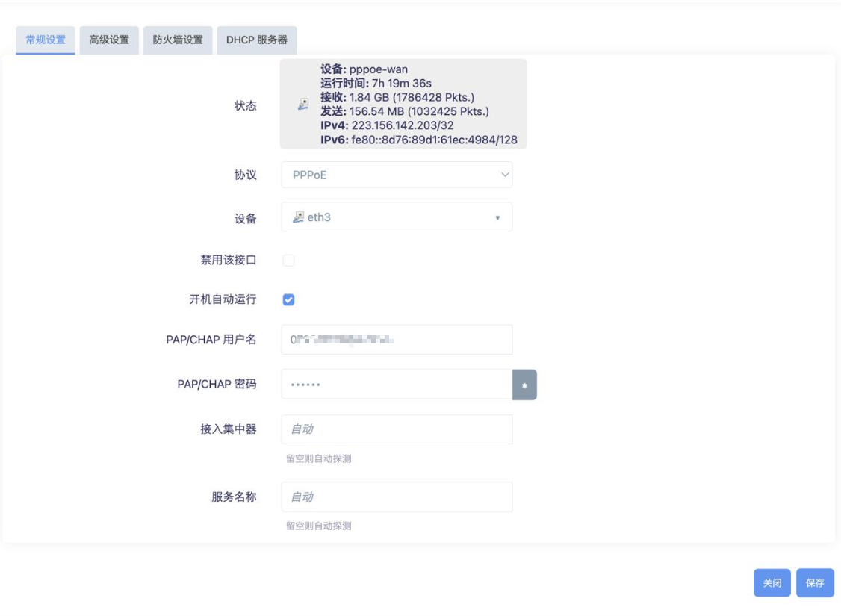This screenshot has width=841, height=616.
Task: Select the DHCP 服务器 tab
Action: tap(257, 40)
